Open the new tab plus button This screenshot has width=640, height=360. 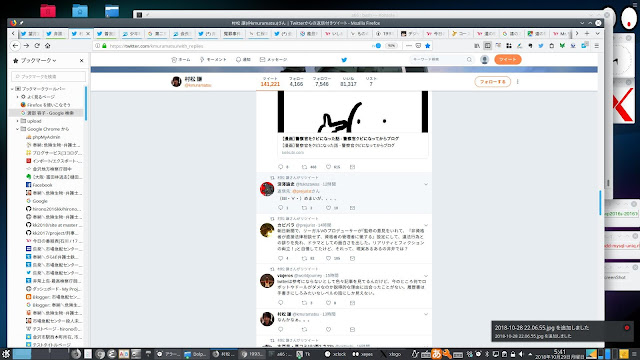[x=587, y=33]
